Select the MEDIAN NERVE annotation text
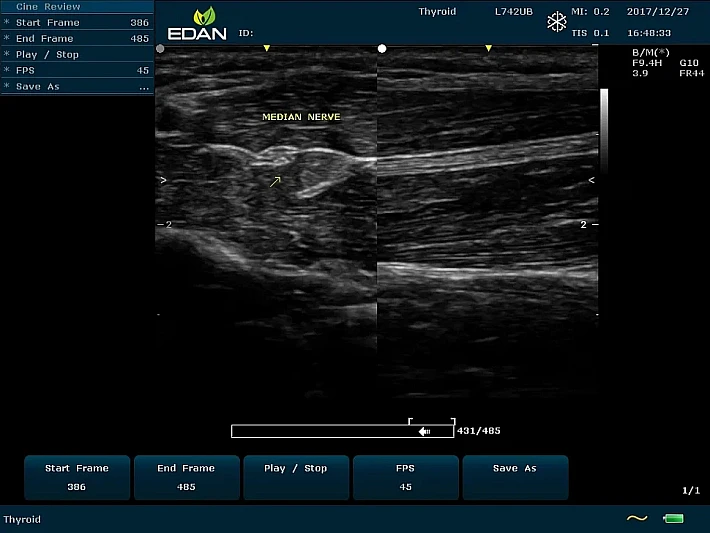710x533 pixels. (x=301, y=117)
